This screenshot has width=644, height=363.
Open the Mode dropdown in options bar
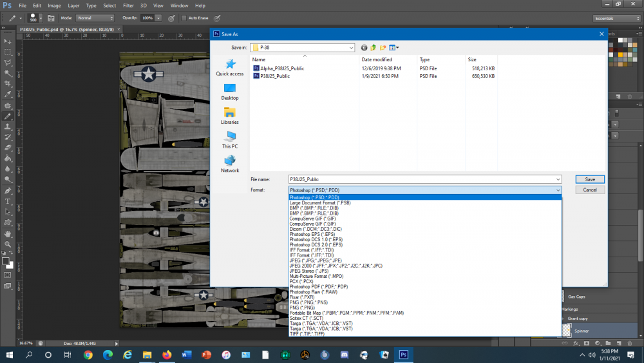pyautogui.click(x=95, y=18)
